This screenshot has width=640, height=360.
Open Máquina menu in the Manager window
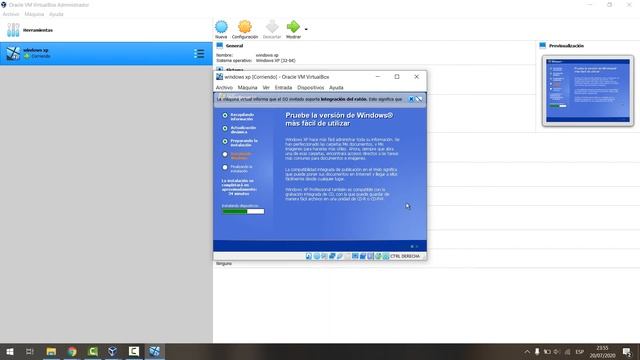[x=34, y=14]
